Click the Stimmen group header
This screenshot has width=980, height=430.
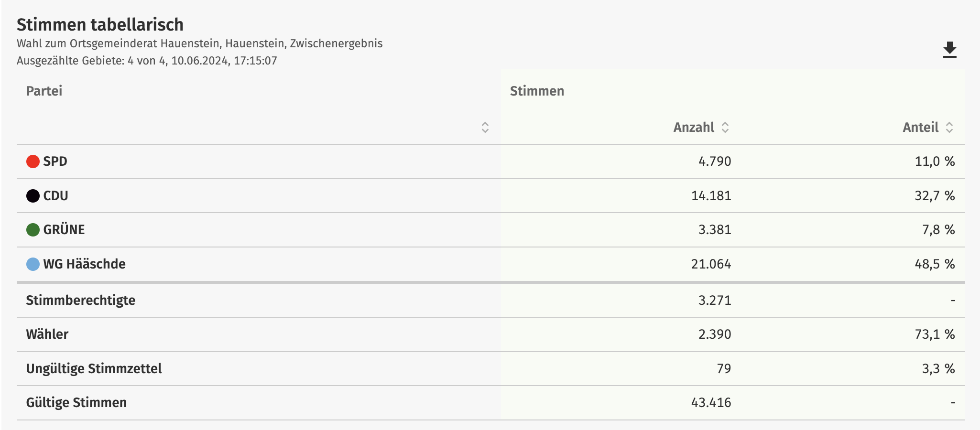(537, 91)
